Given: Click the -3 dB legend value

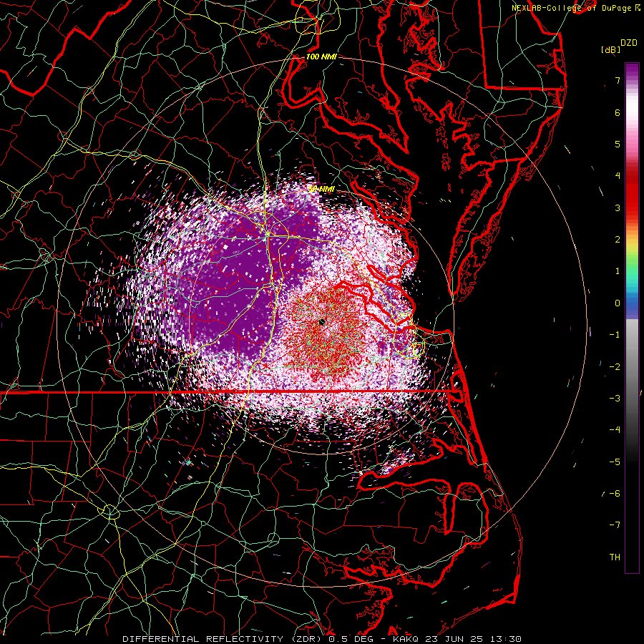Looking at the screenshot, I should pos(615,399).
